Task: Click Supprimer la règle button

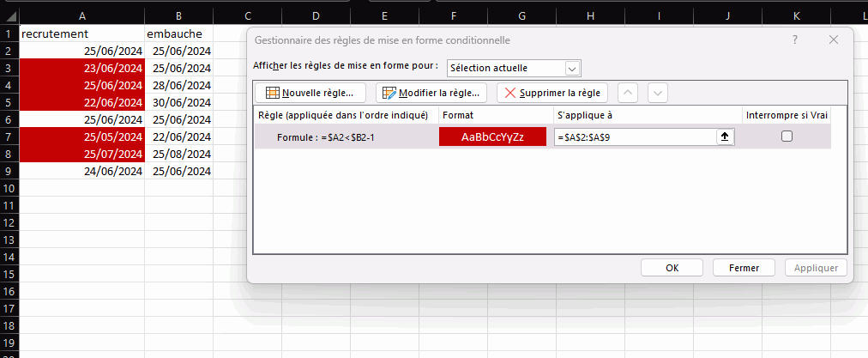Action: coord(552,93)
